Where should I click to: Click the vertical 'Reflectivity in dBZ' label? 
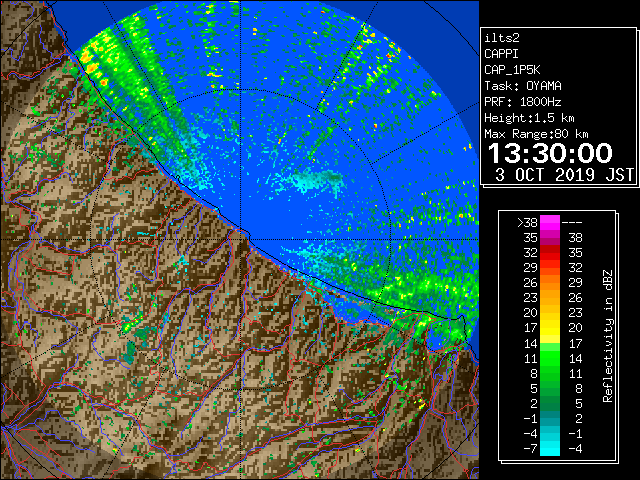(608, 336)
